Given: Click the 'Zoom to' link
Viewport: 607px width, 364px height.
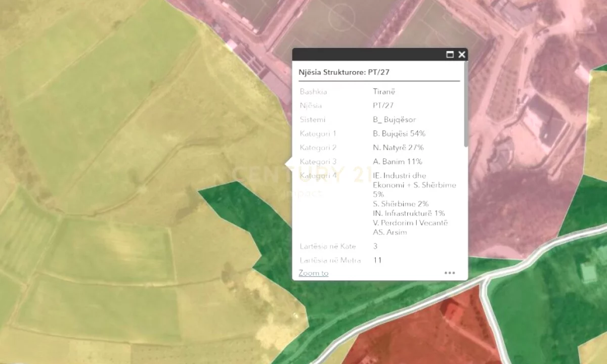Looking at the screenshot, I should click(313, 273).
